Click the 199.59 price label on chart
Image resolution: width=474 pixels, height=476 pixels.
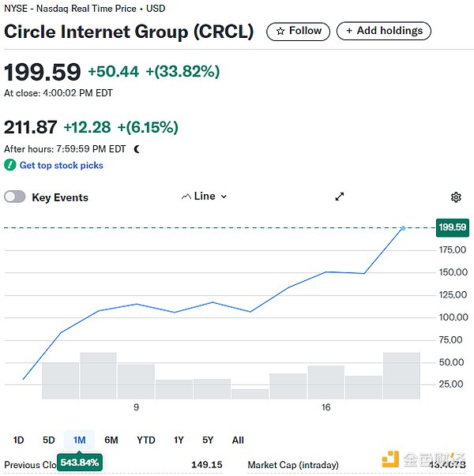click(x=452, y=227)
